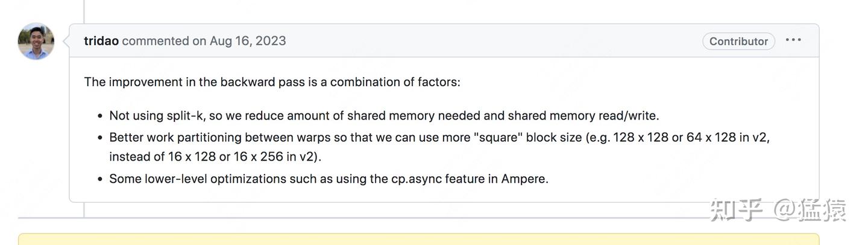The image size is (868, 245).
Task: Click the bullet about not using split-k
Action: [384, 115]
